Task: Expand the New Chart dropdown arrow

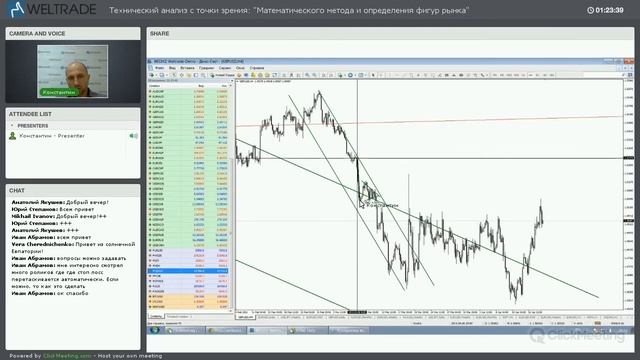Action: [156, 75]
